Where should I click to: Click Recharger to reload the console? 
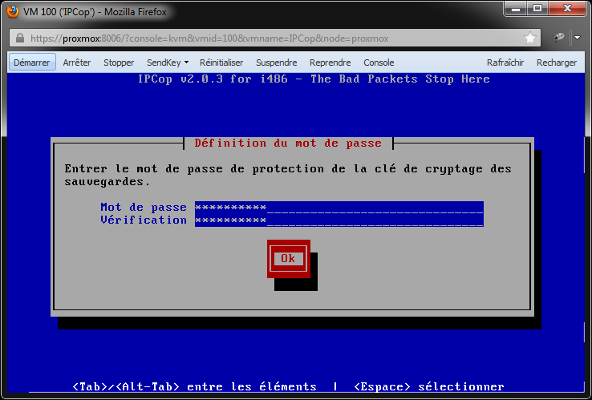pos(557,62)
